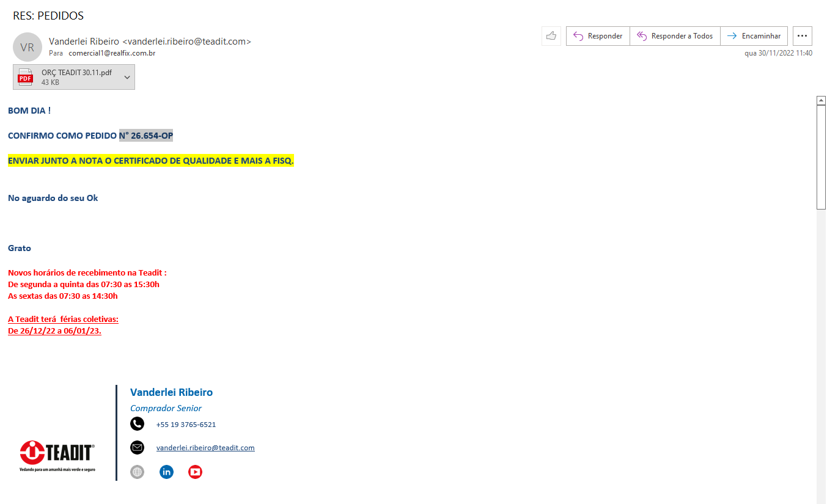
Task: Click the black phone icon in signature
Action: [x=137, y=424]
